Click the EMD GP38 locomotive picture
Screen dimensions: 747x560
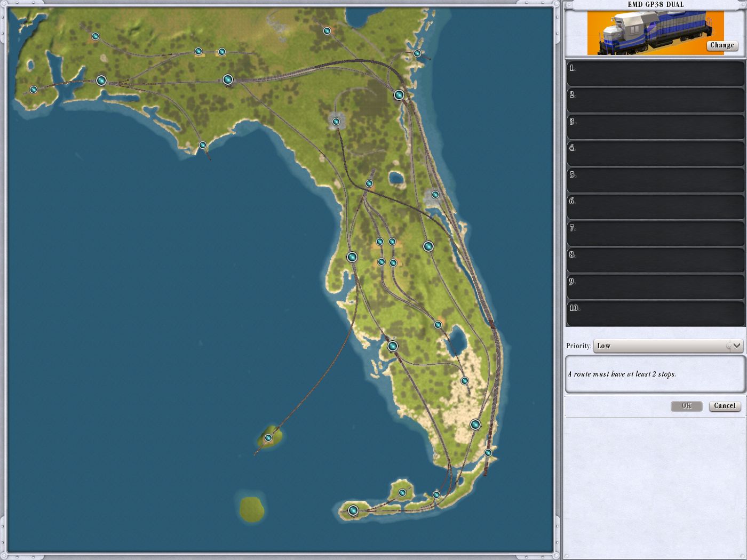[655, 33]
